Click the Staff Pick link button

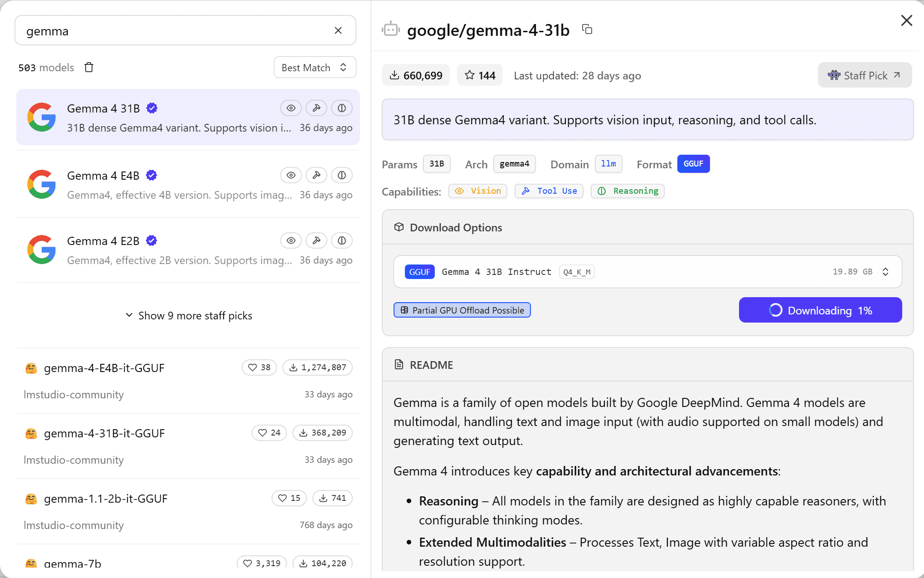(x=865, y=75)
